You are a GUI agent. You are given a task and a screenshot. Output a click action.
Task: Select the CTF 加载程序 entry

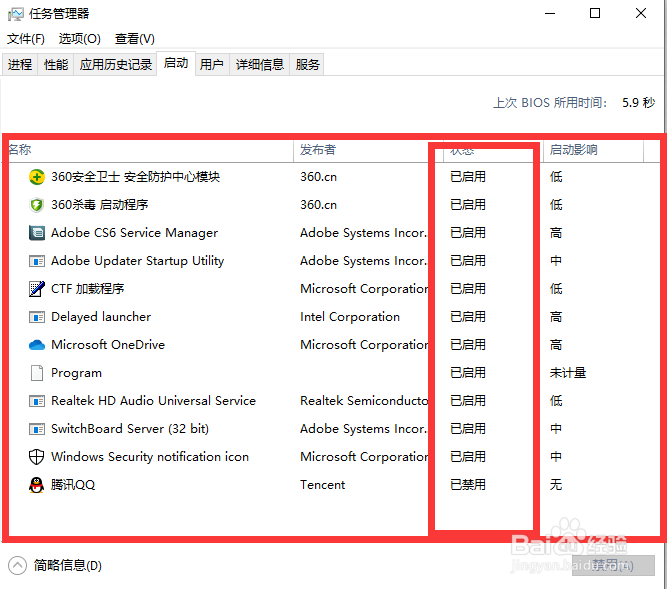334,289
